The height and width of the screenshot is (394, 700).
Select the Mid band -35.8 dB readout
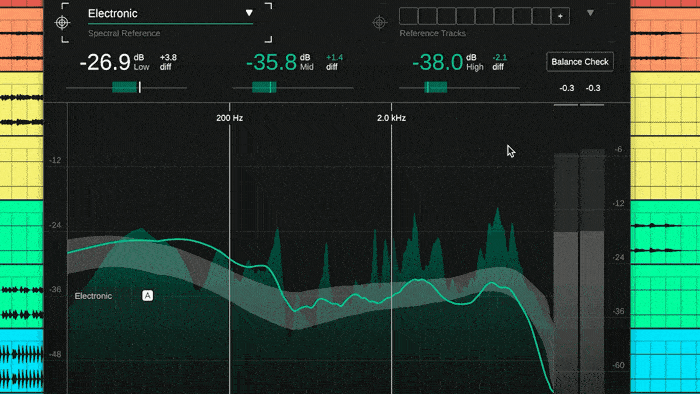click(271, 62)
